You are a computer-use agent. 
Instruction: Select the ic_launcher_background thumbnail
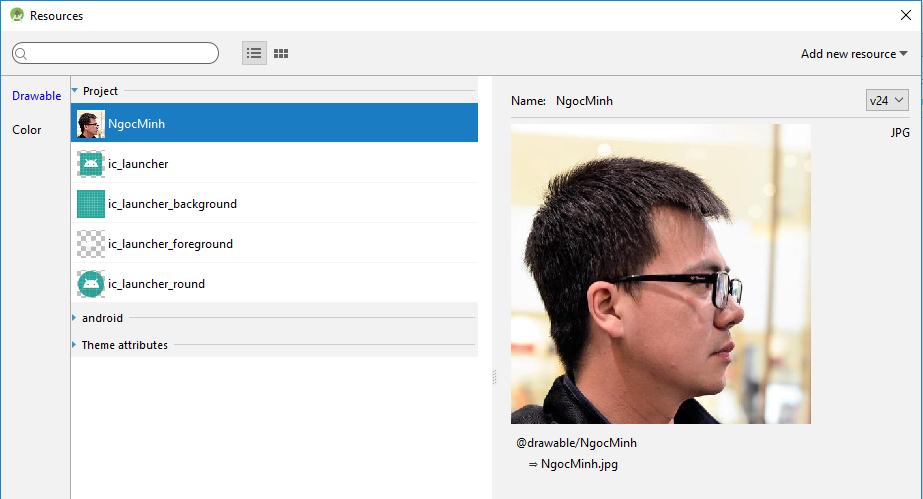pyautogui.click(x=91, y=204)
